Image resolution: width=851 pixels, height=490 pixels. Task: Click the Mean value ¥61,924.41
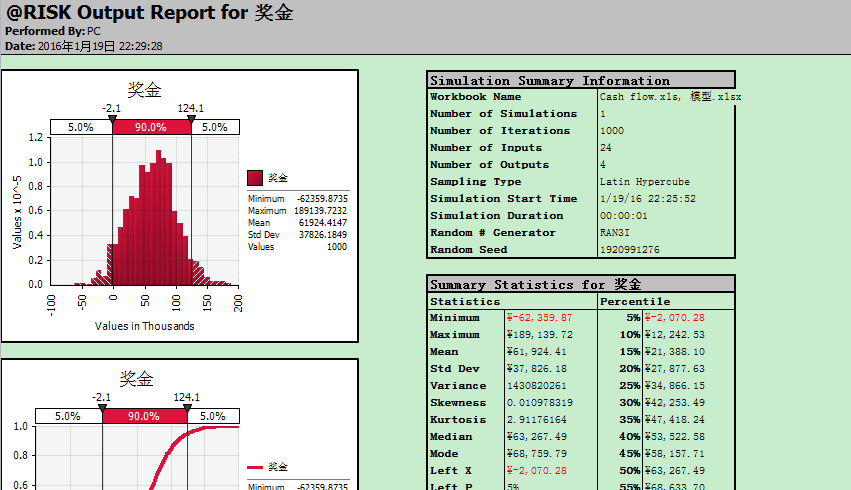536,352
